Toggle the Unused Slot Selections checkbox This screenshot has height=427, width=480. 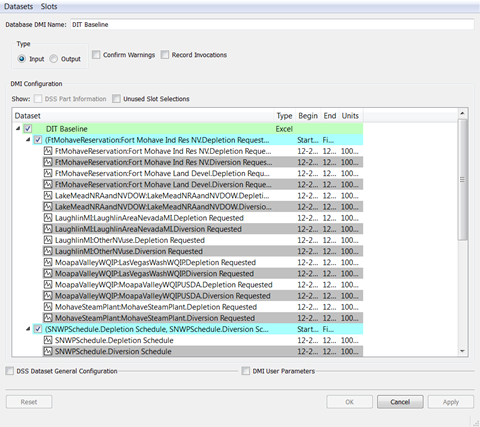116,99
